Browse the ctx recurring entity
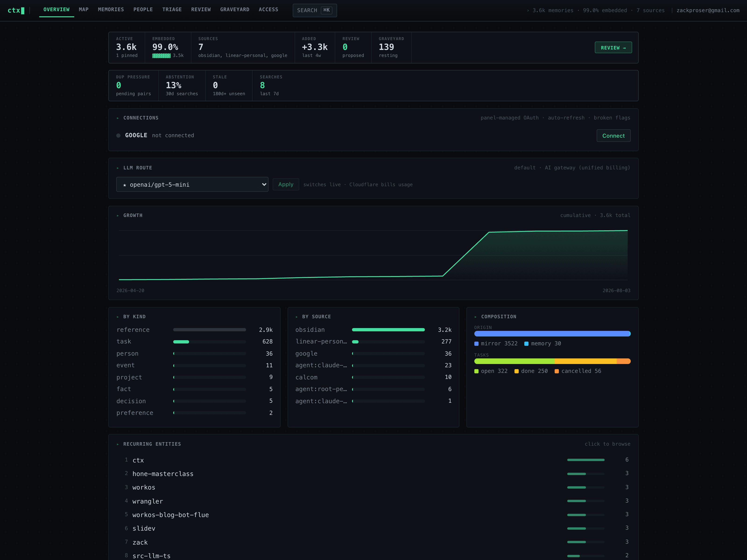Screen dimensions: 747x560 click(x=373, y=460)
